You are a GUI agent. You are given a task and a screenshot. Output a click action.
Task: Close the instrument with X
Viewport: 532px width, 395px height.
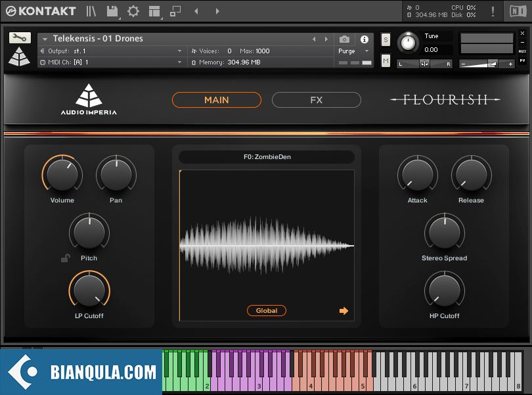(523, 34)
